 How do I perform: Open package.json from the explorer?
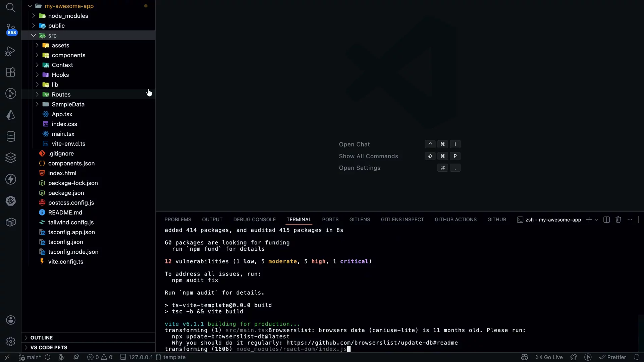pos(66,193)
